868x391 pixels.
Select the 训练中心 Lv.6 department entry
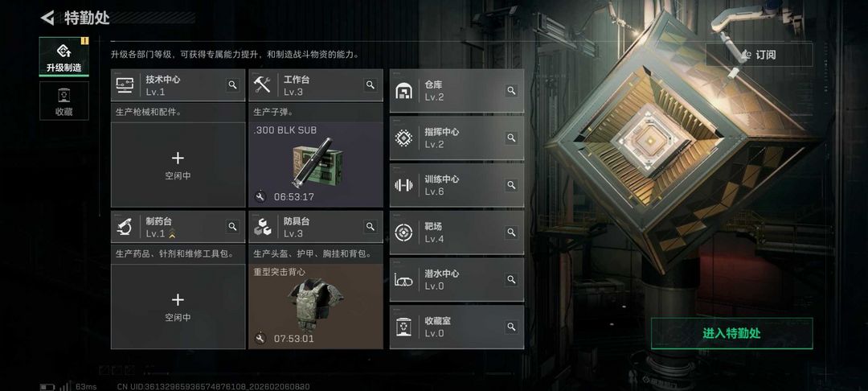point(457,185)
